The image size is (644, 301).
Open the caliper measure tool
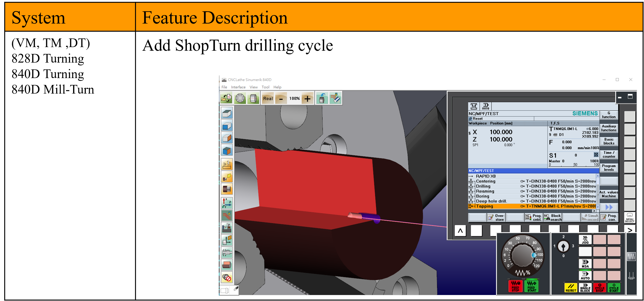(227, 253)
